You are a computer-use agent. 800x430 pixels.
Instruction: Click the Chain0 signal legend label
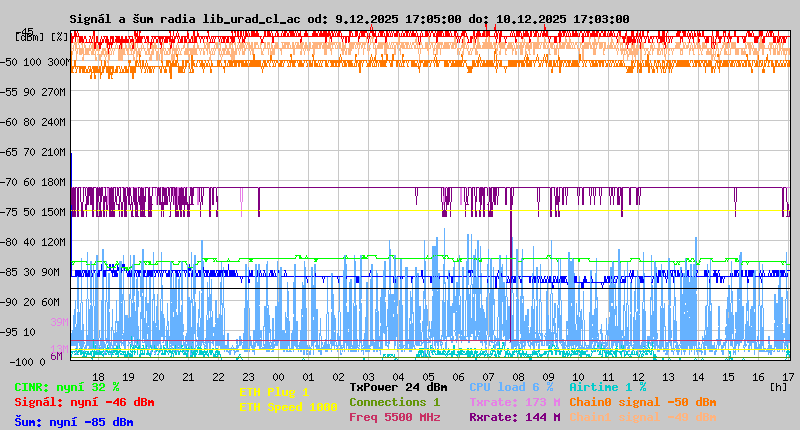coord(642,402)
